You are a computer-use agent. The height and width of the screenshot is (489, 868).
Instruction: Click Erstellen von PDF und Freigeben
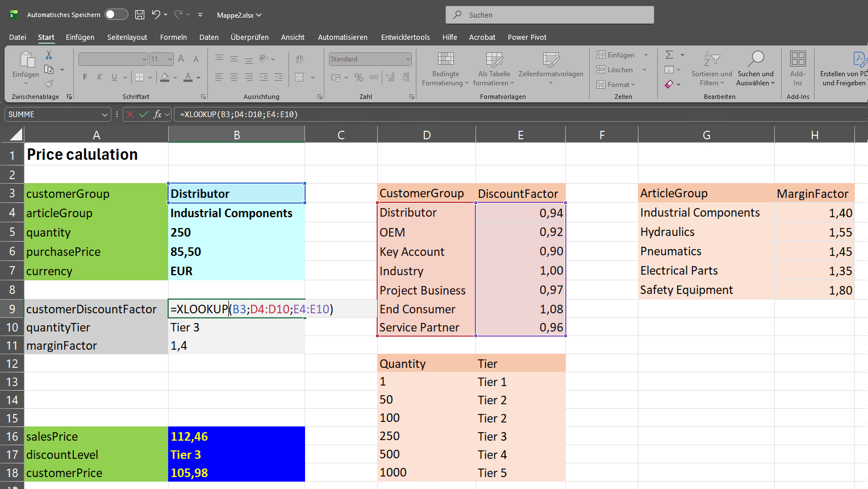click(x=844, y=68)
